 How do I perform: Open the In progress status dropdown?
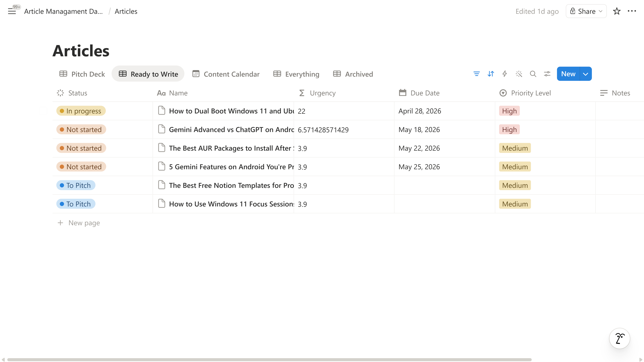click(x=81, y=111)
